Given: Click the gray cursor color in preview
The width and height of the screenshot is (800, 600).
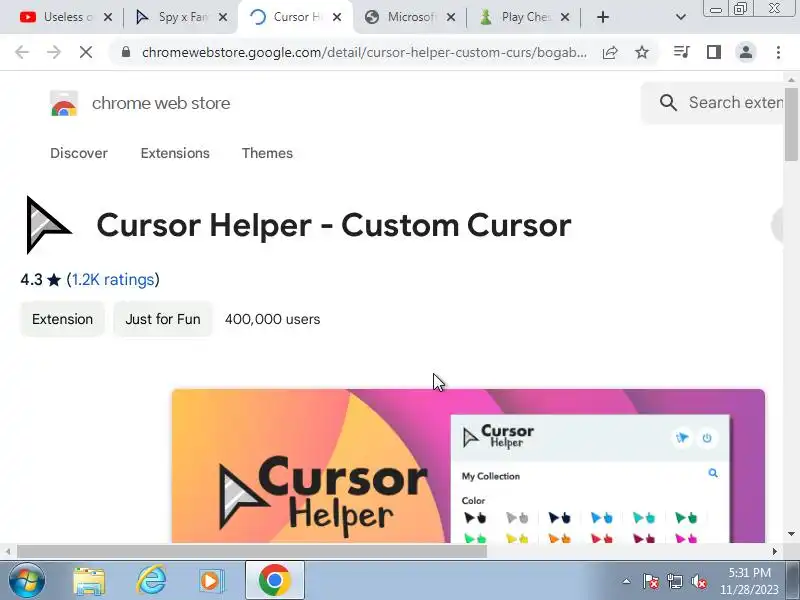Looking at the screenshot, I should (517, 518).
